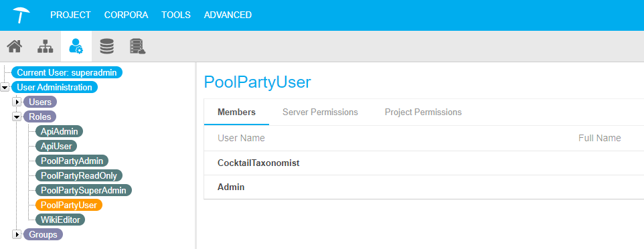Select the Users tree item
Viewport: 644px width, 249px height.
(40, 102)
